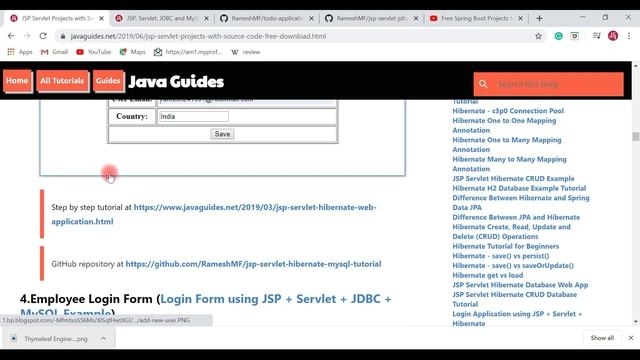Close the JSP Servlet Projects tab
Viewport: 640px width, 360px height.
click(x=102, y=18)
